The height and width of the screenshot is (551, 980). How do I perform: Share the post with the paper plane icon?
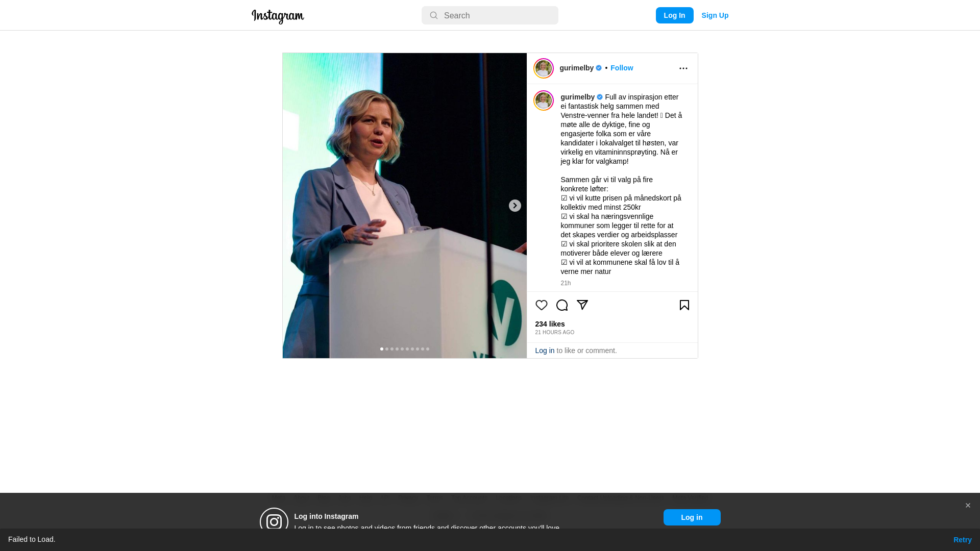(x=582, y=305)
